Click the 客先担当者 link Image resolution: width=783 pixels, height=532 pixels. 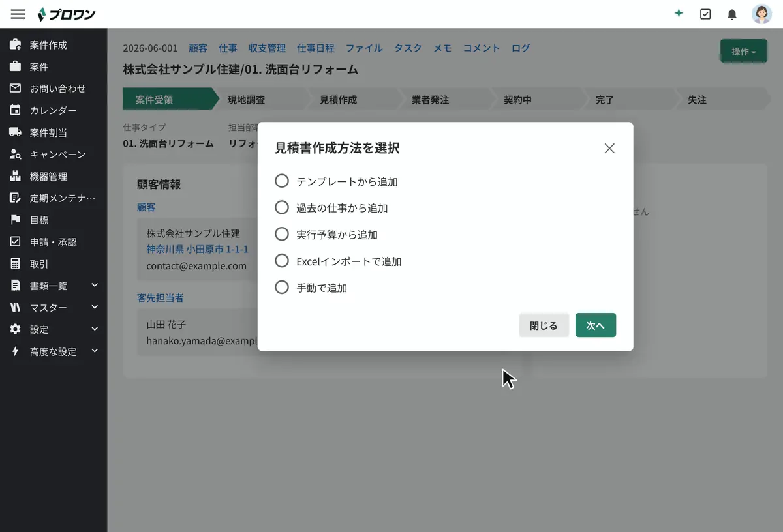(161, 298)
